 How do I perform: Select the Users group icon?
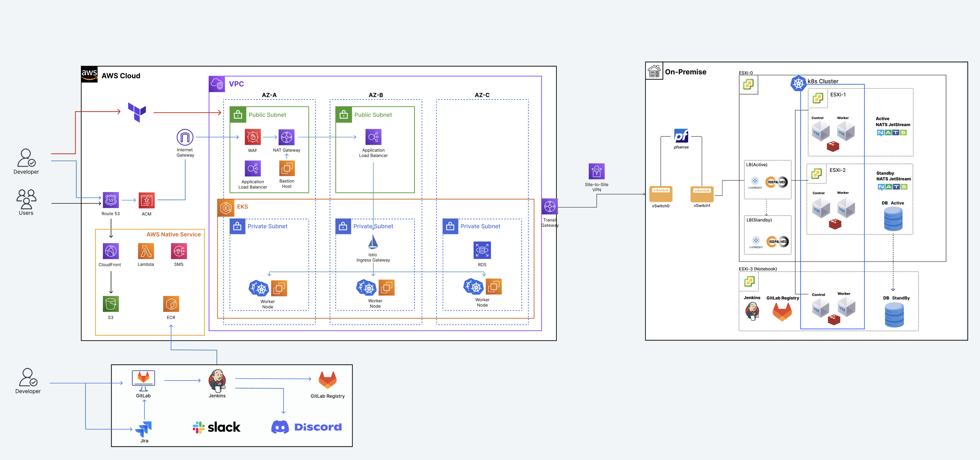pyautogui.click(x=26, y=199)
